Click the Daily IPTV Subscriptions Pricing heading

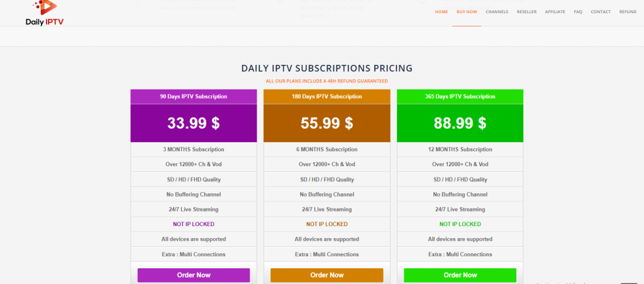point(326,68)
